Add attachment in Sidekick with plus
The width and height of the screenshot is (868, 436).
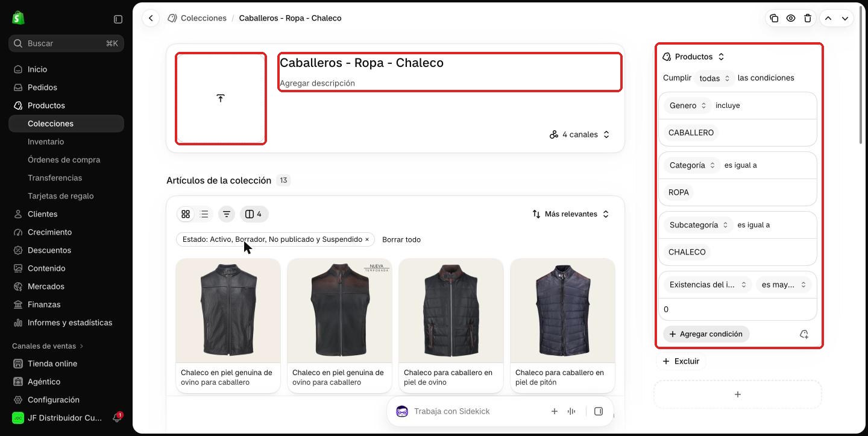tap(554, 411)
